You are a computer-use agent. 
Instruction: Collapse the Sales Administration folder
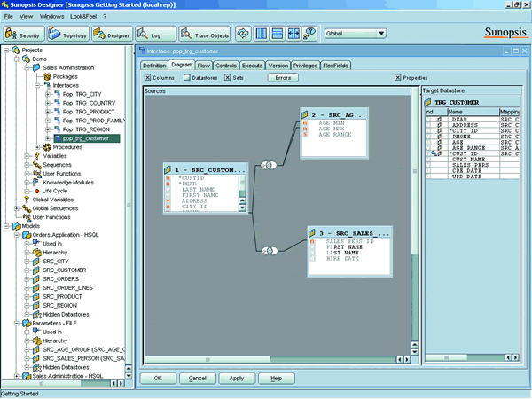pos(27,68)
